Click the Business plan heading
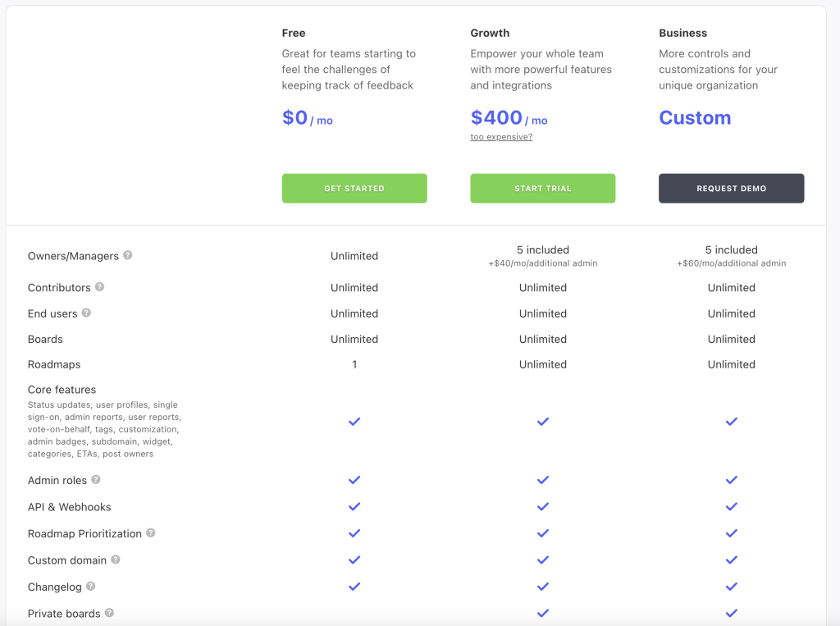Screen dimensions: 840x626 (x=683, y=34)
